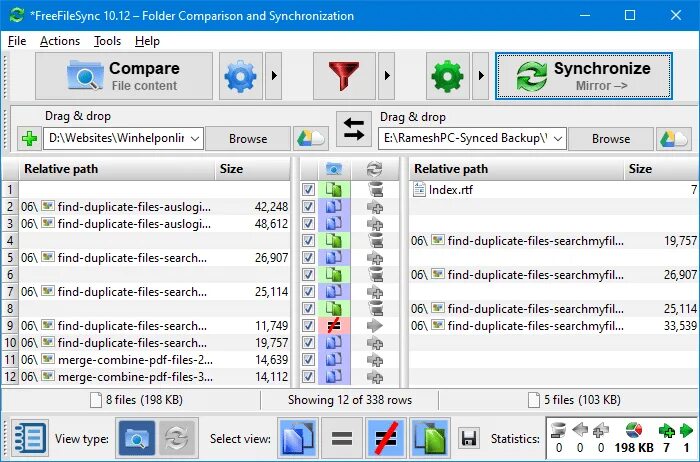Viewport: 700px width, 462px height.
Task: Click right Browse button
Action: pos(611,138)
